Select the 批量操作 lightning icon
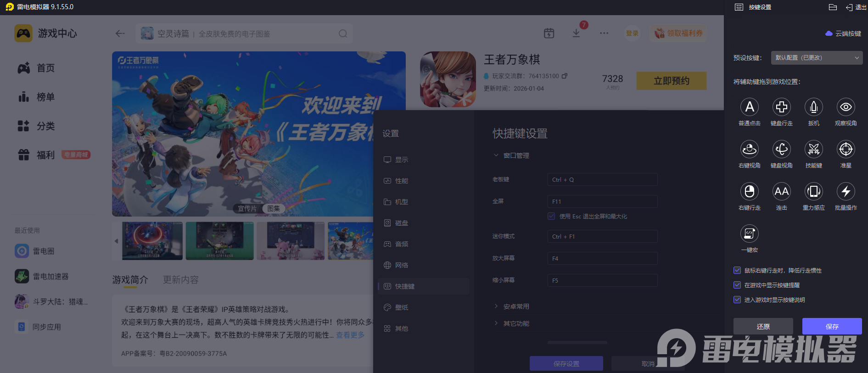The image size is (868, 373). tap(846, 191)
